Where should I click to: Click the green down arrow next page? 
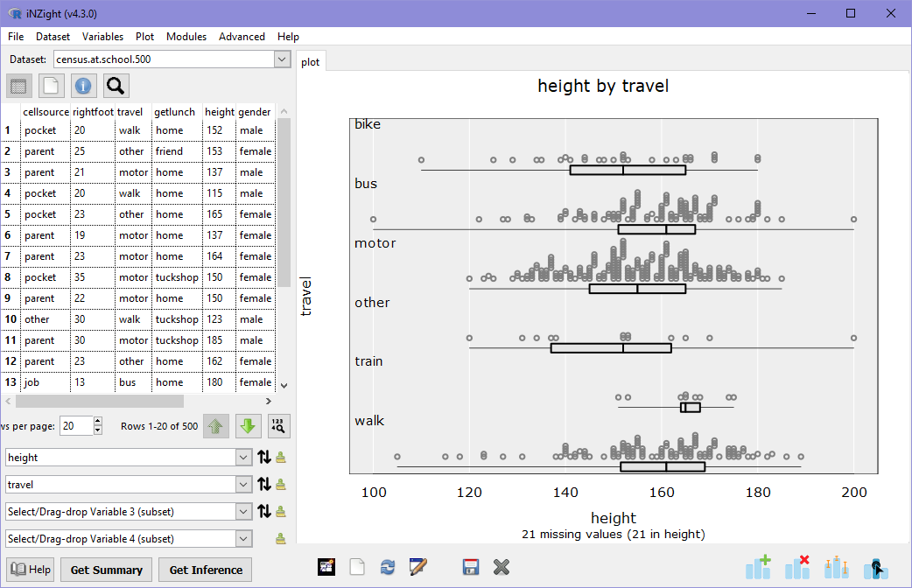(248, 426)
